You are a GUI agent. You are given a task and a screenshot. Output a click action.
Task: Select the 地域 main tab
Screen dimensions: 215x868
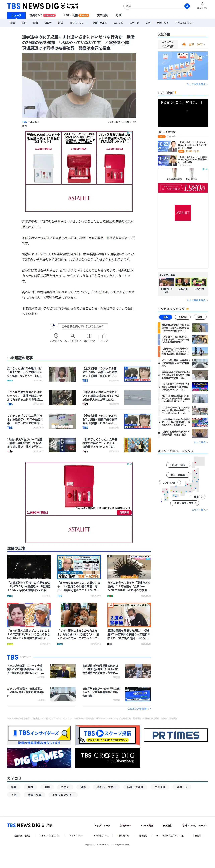click(x=118, y=15)
